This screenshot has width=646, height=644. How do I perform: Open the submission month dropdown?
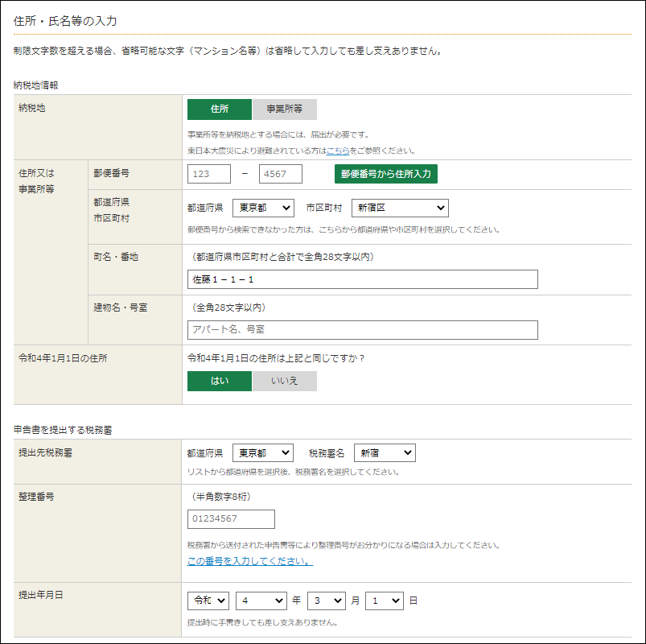click(327, 601)
